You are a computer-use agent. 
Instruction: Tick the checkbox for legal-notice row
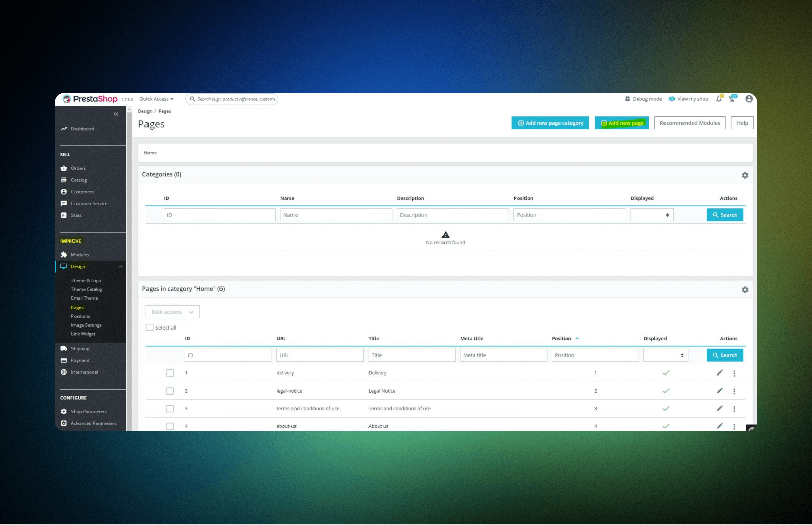pos(170,391)
